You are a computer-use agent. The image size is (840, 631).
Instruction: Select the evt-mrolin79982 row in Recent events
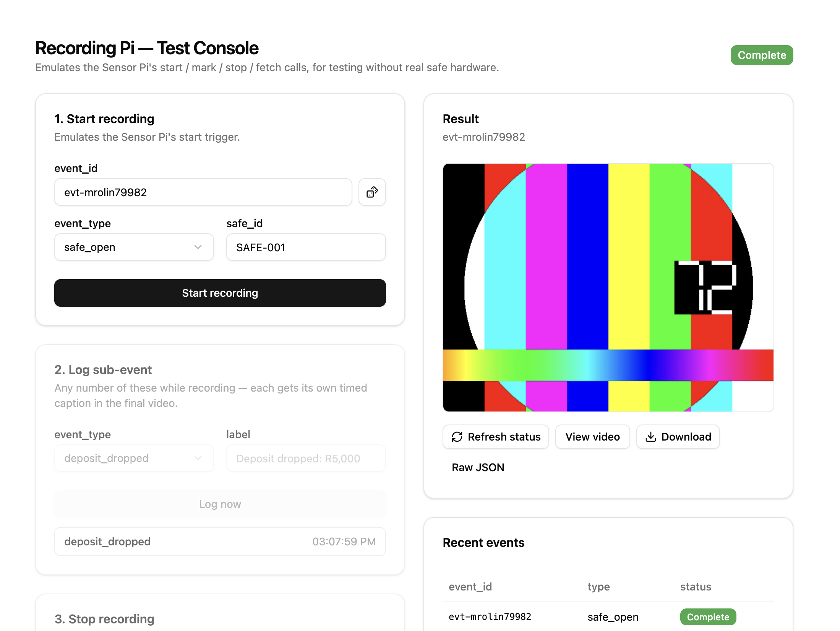(608, 617)
